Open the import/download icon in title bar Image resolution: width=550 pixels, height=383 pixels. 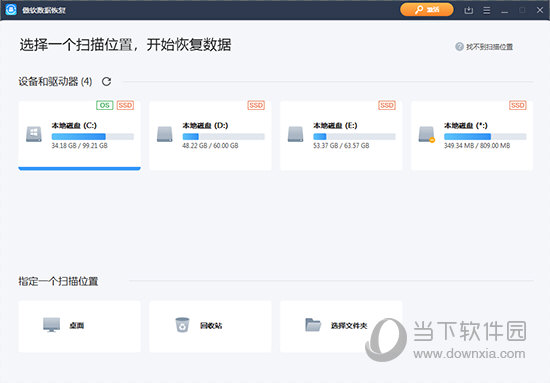click(x=469, y=10)
